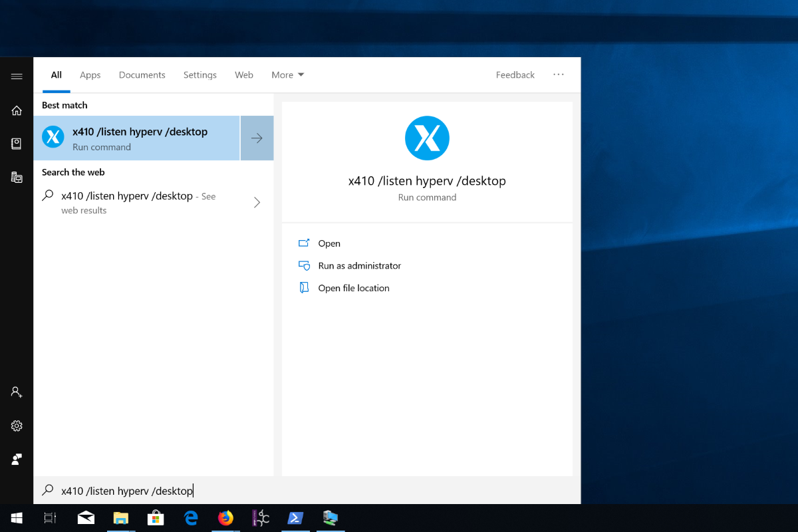Expand the hamburger menu in search sidebar

(17, 76)
